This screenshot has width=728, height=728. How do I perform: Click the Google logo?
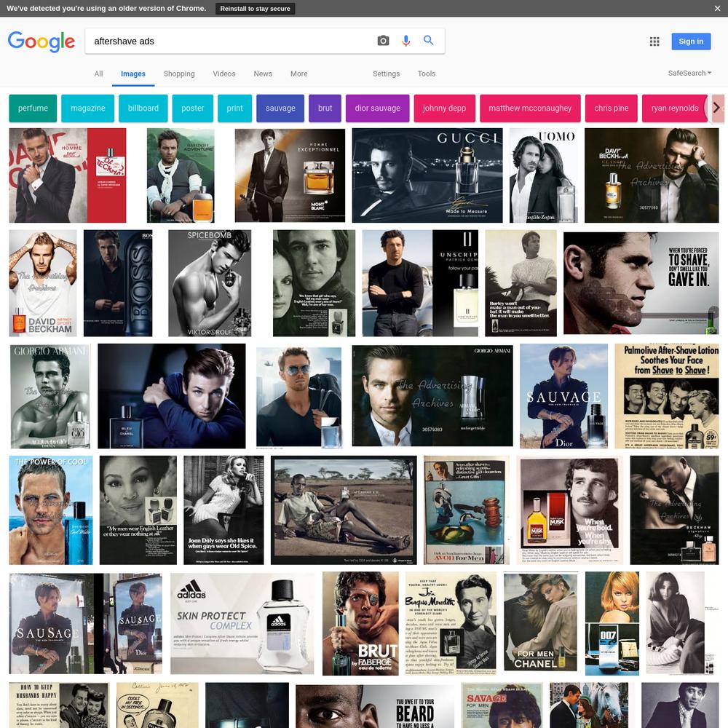(41, 41)
